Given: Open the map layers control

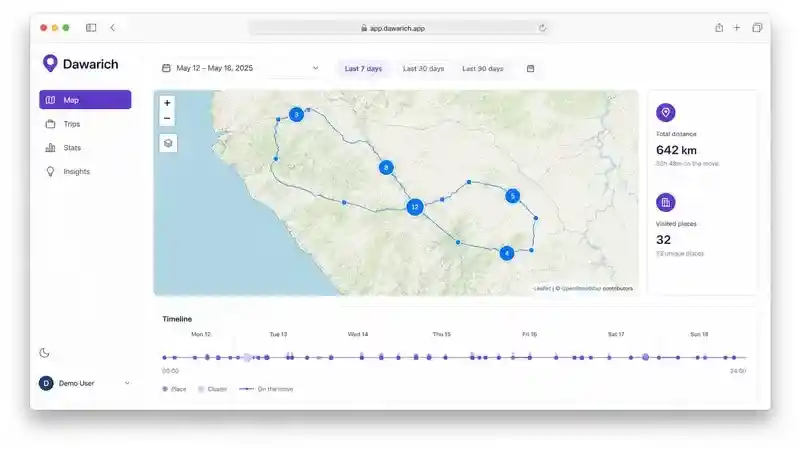Looking at the screenshot, I should 168,143.
